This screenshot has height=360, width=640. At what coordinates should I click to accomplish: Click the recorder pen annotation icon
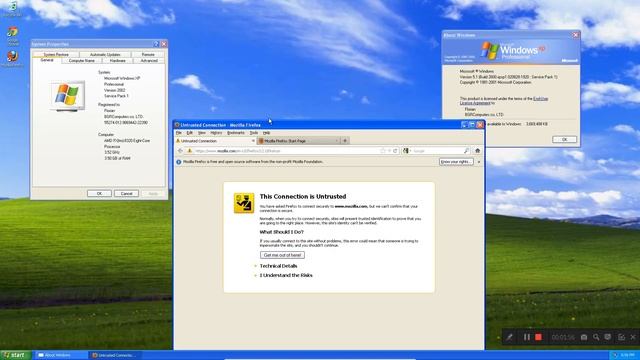tap(509, 337)
